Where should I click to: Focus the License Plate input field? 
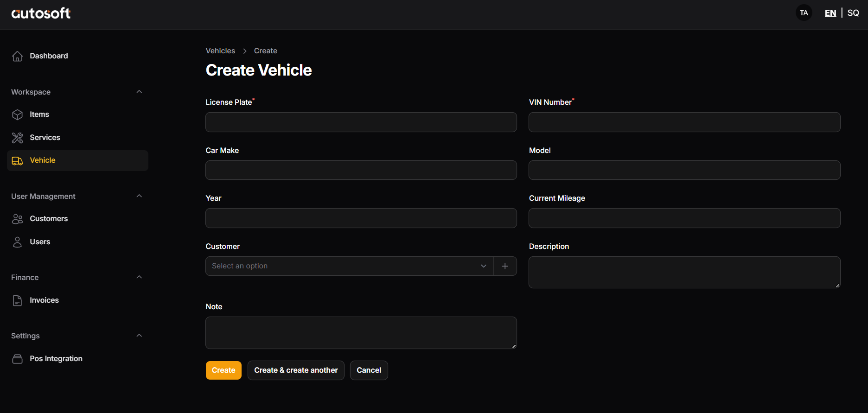[361, 122]
